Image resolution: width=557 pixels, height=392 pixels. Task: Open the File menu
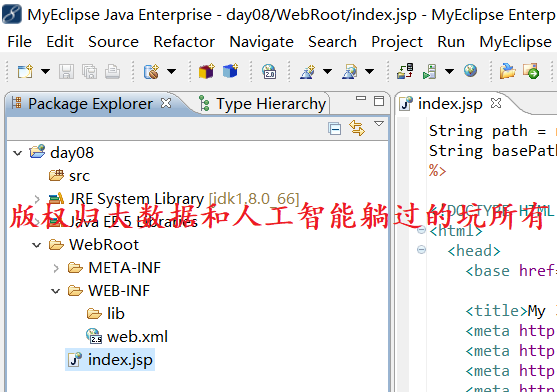[x=20, y=42]
